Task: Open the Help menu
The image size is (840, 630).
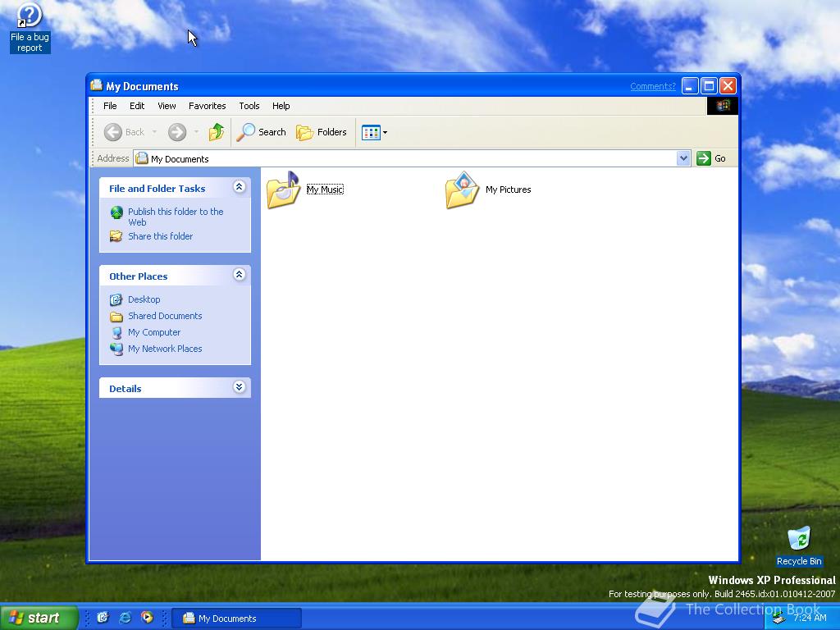Action: 281,106
